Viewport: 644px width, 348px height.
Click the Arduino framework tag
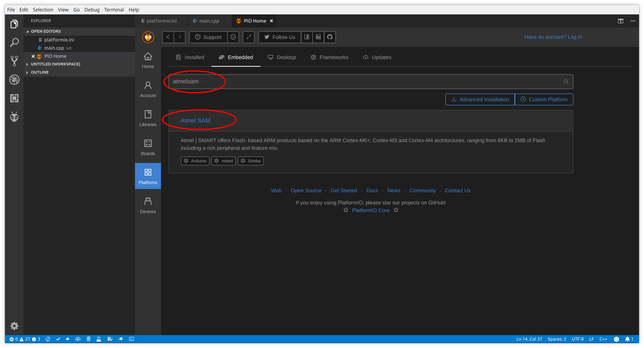[x=195, y=161]
